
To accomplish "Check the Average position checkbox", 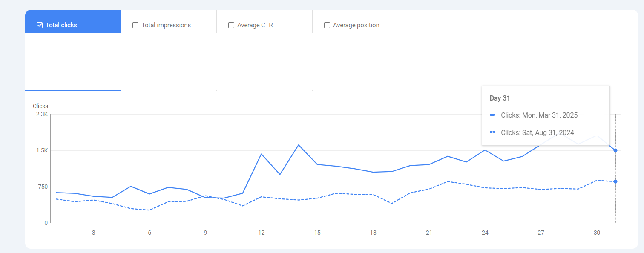I will [x=327, y=25].
